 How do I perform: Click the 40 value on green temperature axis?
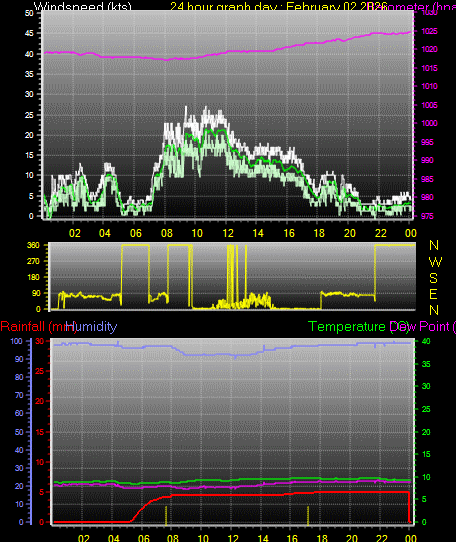pyautogui.click(x=426, y=341)
